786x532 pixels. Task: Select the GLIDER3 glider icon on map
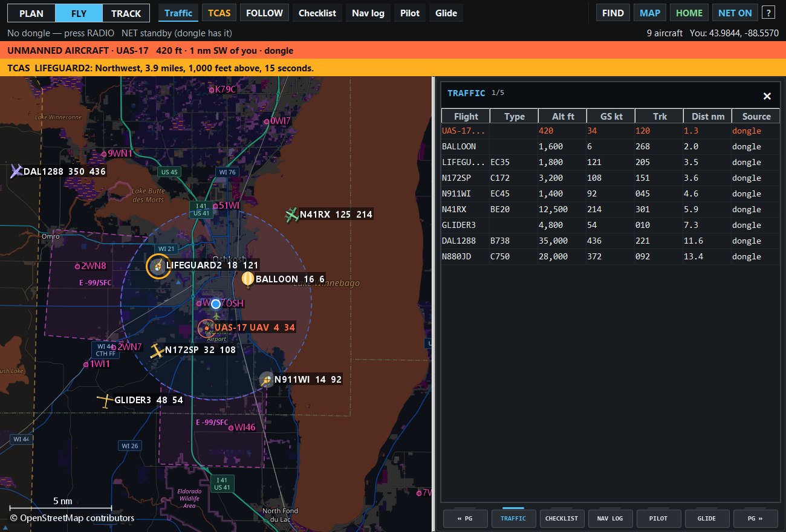(x=106, y=400)
